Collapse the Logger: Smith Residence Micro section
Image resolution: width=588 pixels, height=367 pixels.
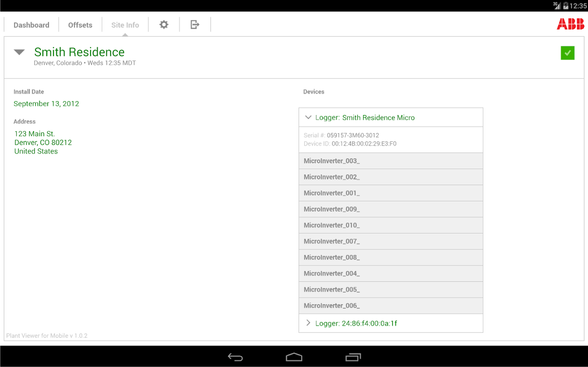(x=308, y=117)
